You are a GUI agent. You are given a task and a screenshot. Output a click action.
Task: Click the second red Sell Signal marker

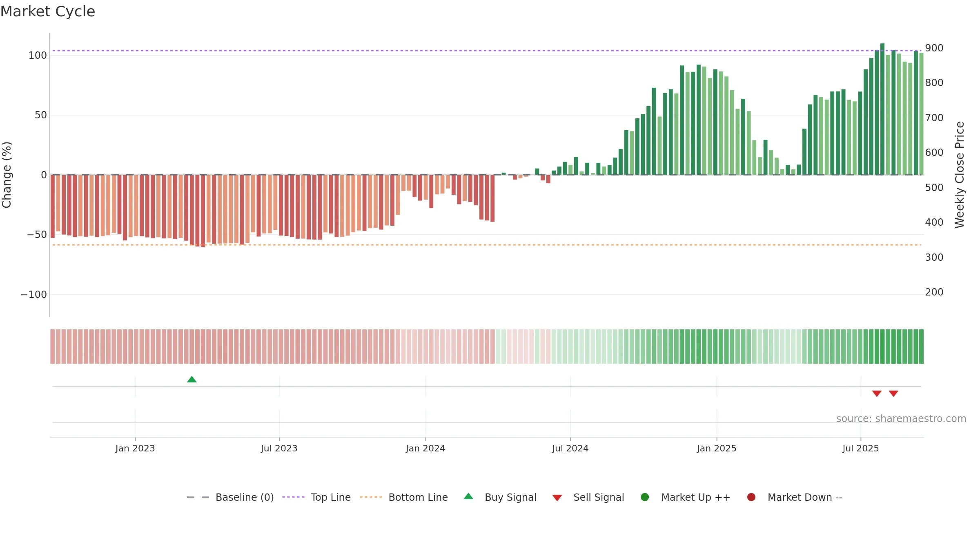coord(893,393)
